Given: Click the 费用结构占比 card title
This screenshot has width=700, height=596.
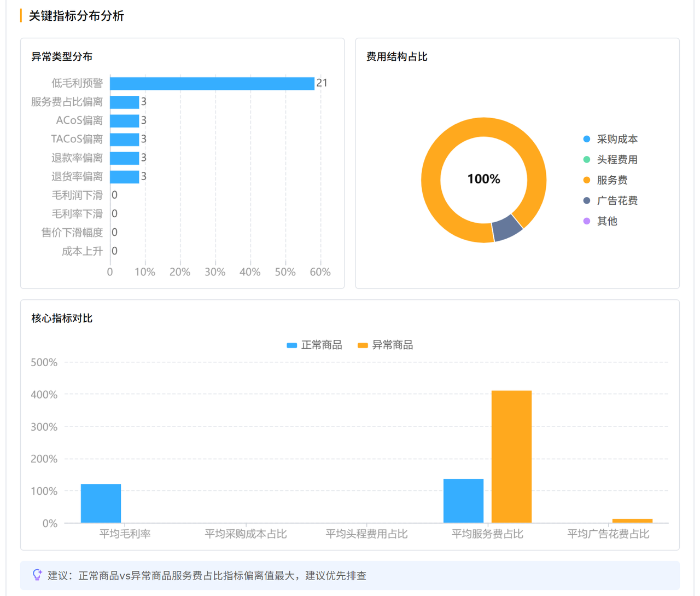Looking at the screenshot, I should (x=397, y=56).
